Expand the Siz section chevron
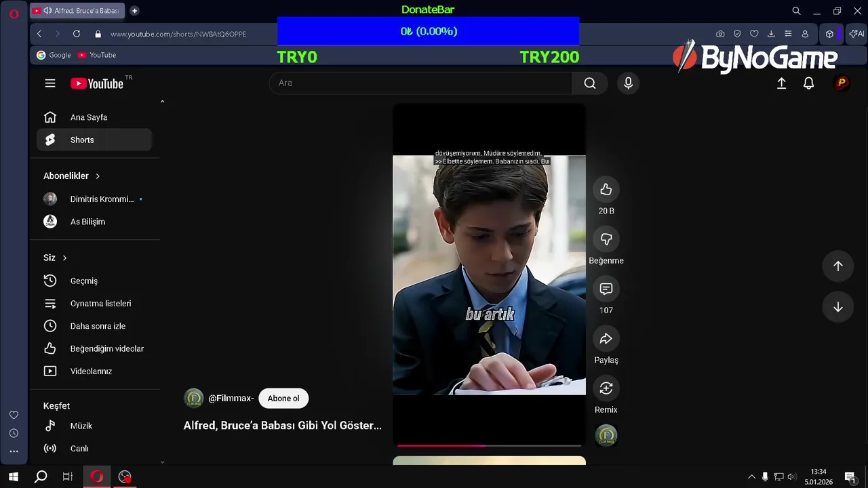This screenshot has width=868, height=488. pos(64,258)
